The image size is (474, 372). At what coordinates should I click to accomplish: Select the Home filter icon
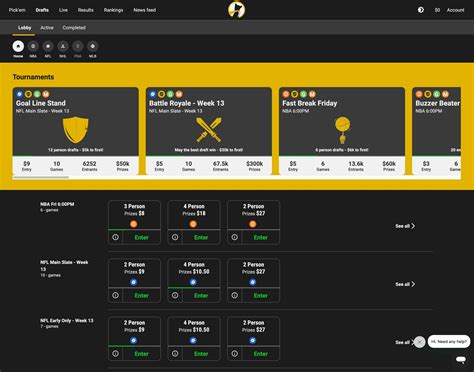tap(18, 46)
